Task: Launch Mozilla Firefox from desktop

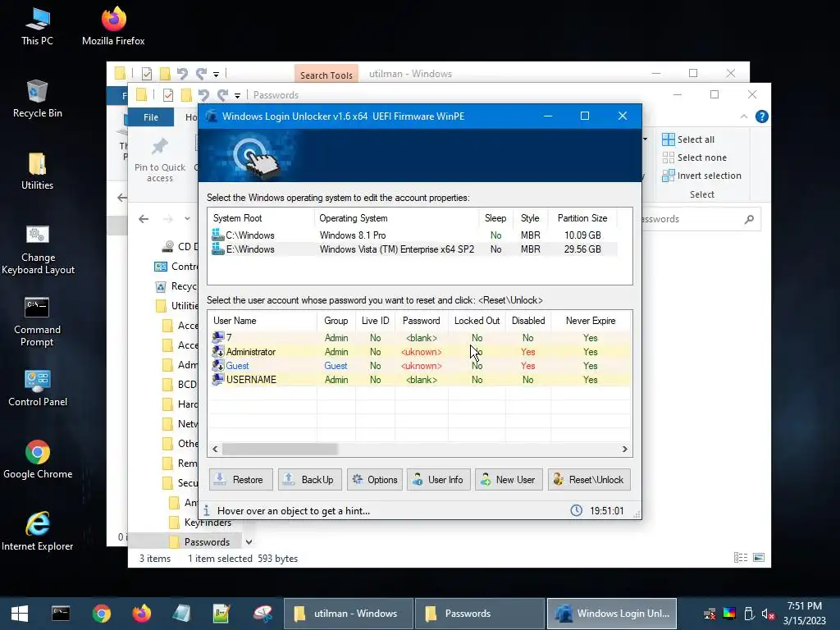Action: pos(113,25)
